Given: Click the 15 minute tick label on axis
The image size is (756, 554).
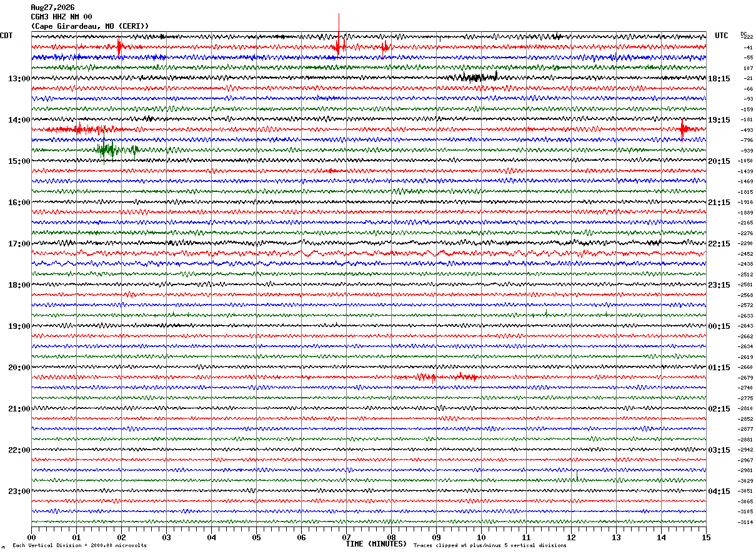Looking at the screenshot, I should coord(706,537).
